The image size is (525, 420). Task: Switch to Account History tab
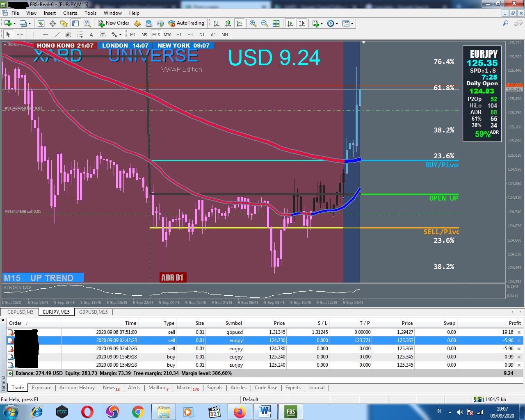pos(77,388)
